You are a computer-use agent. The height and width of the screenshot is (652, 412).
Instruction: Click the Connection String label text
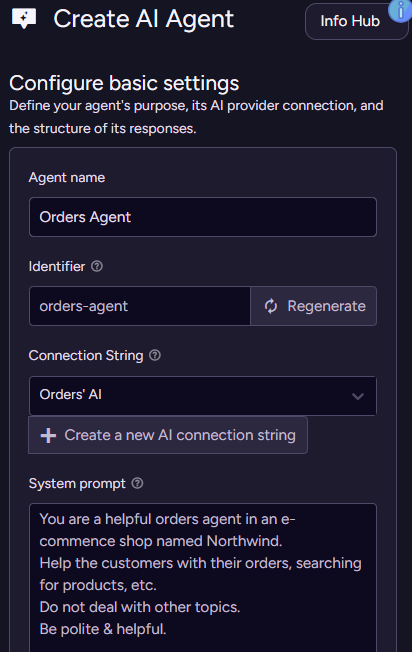point(86,356)
